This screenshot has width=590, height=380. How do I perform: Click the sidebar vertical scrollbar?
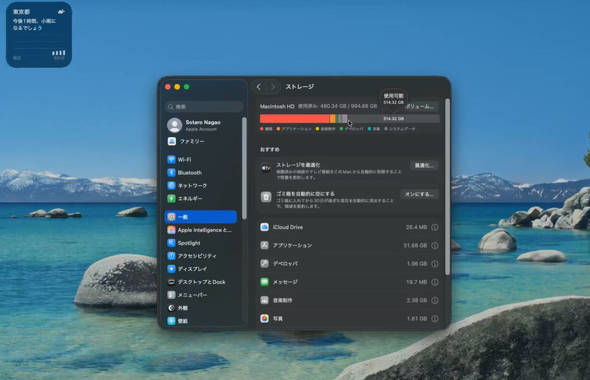pyautogui.click(x=245, y=168)
